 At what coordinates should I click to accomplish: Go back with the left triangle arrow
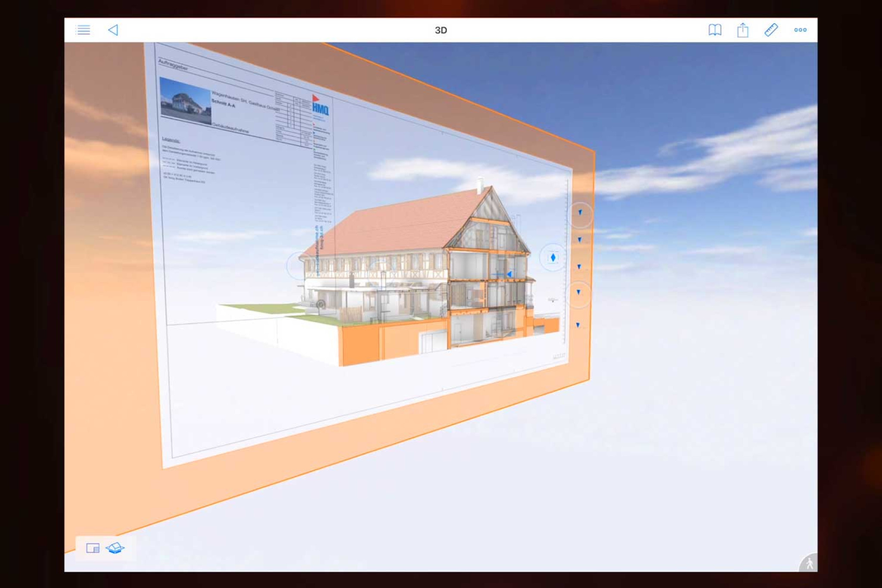[x=113, y=30]
